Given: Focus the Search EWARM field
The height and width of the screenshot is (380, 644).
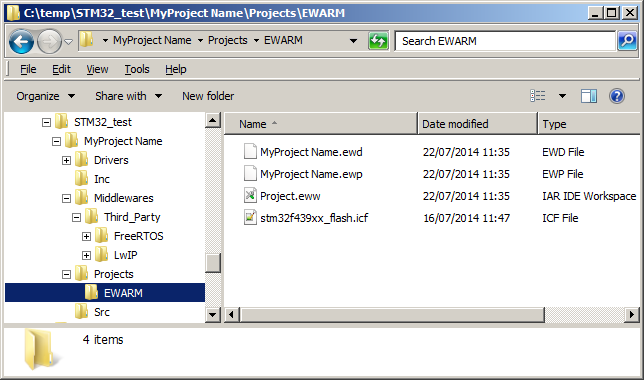Looking at the screenshot, I should click(505, 41).
